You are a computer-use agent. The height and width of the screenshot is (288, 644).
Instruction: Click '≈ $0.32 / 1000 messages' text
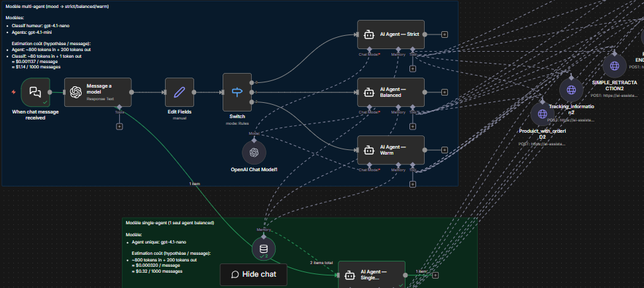[x=157, y=271]
